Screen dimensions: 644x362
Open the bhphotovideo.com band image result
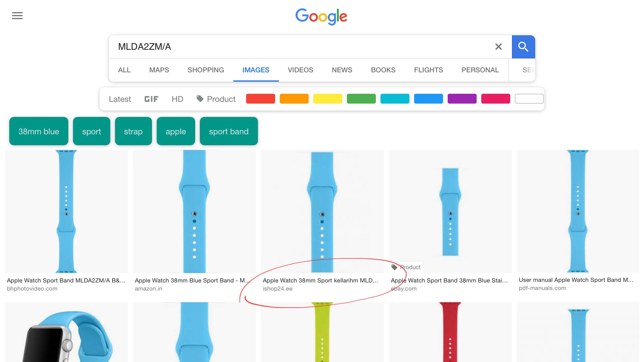coord(66,211)
